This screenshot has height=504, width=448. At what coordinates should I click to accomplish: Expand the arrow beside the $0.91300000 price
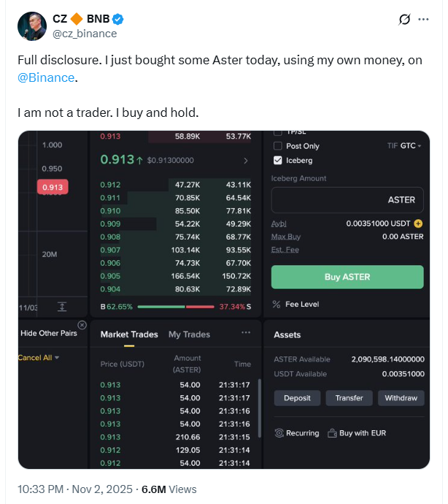coord(246,160)
